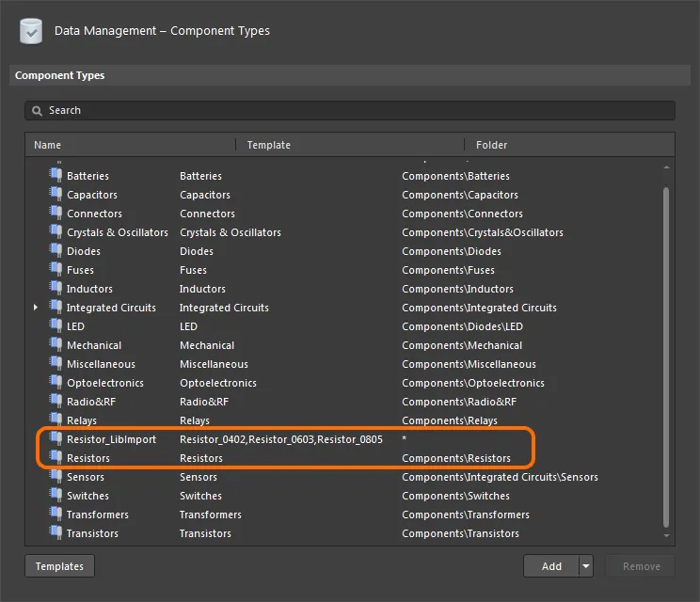
Task: Select the Relays component icon
Action: 56,420
